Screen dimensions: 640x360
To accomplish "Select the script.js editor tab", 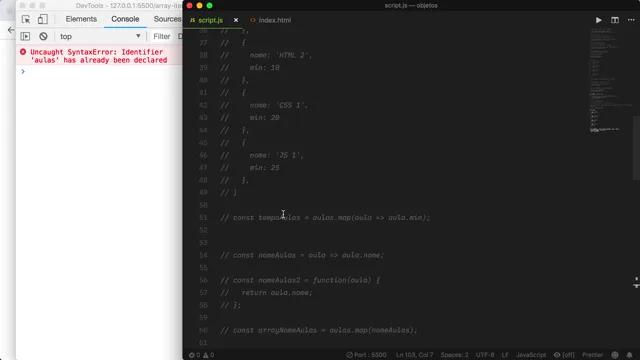I will (x=211, y=20).
